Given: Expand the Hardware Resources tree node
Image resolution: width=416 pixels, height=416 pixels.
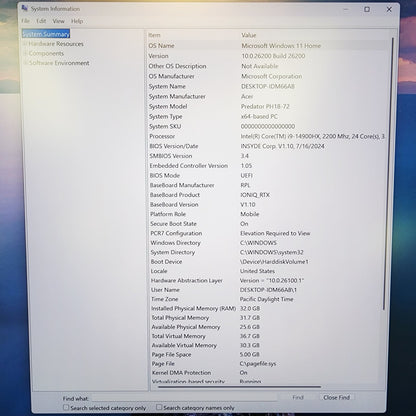Looking at the screenshot, I should pos(25,44).
